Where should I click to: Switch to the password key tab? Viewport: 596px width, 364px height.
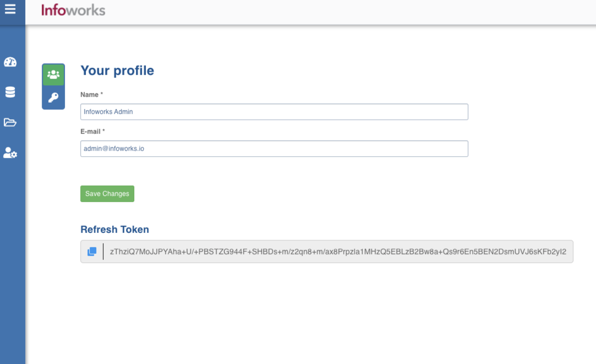tap(53, 97)
